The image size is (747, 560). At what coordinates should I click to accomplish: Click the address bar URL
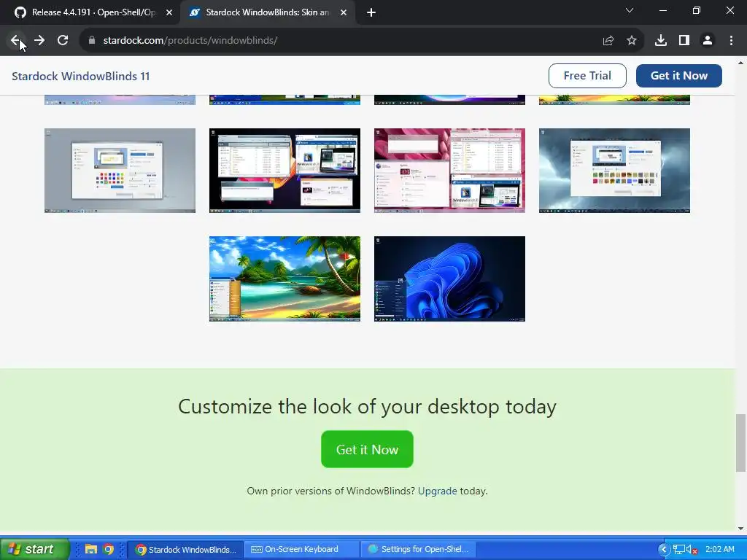[190, 41]
